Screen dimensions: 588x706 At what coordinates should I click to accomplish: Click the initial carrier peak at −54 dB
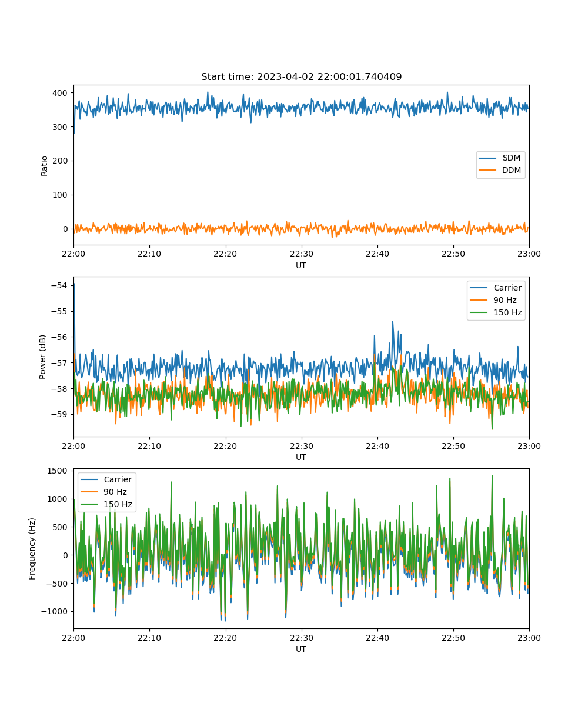point(74,284)
